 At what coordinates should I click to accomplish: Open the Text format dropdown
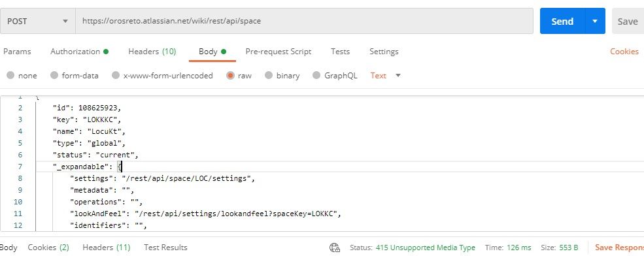386,76
